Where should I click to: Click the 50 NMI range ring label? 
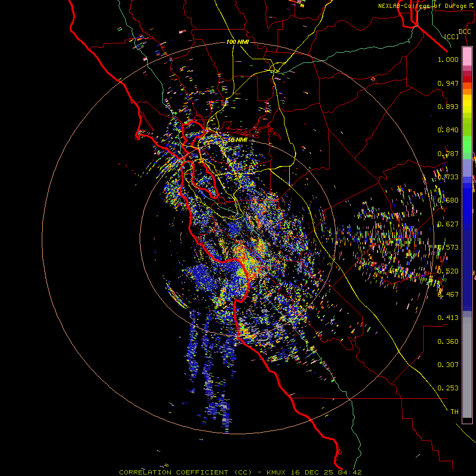[237, 140]
